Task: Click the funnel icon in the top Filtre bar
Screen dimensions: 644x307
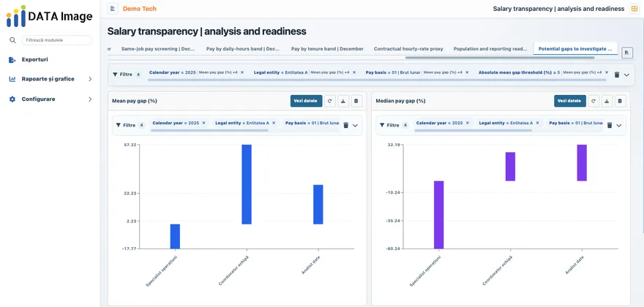Action: 115,75
